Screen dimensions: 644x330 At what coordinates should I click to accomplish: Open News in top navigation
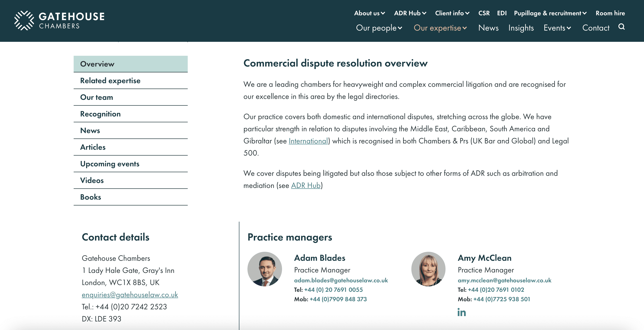488,28
